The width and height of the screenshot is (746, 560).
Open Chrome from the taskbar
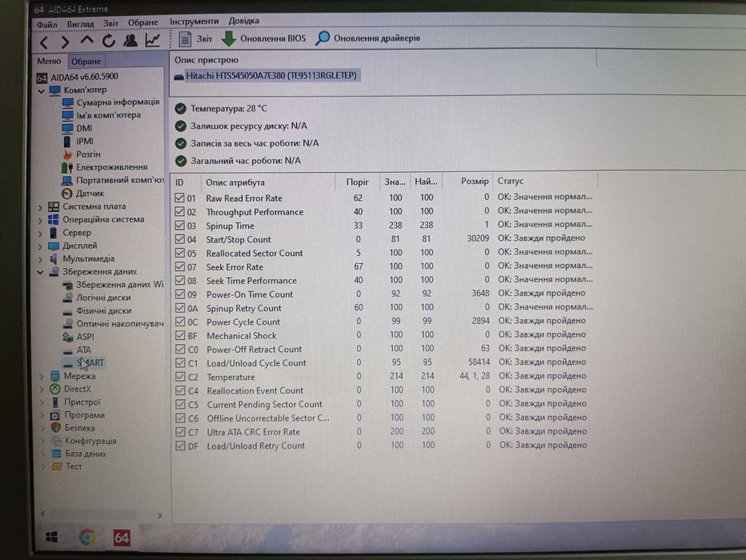pyautogui.click(x=87, y=538)
